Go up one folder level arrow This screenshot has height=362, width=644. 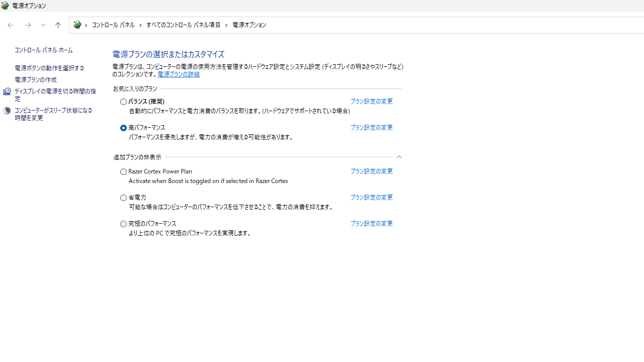click(58, 25)
